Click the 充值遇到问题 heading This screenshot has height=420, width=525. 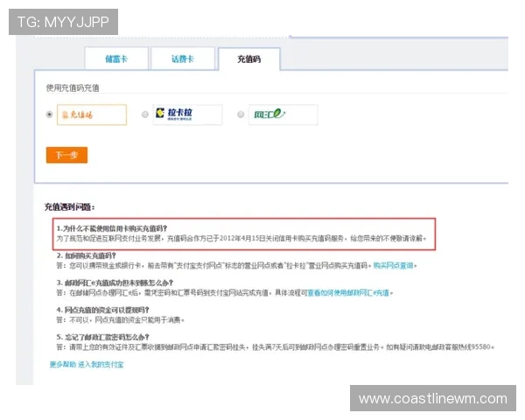[x=70, y=207]
